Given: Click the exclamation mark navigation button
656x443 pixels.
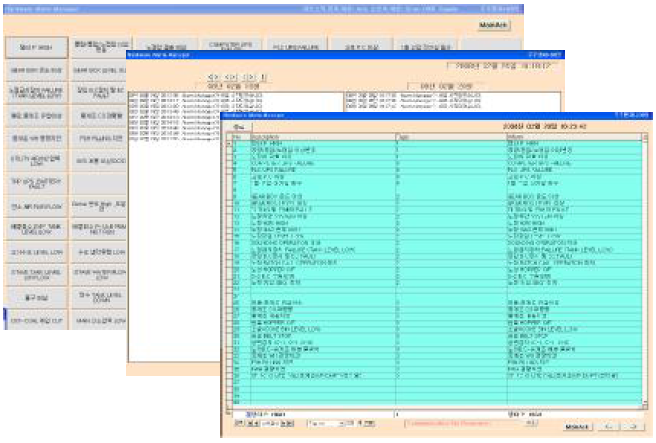Looking at the screenshot, I should coord(264,77).
